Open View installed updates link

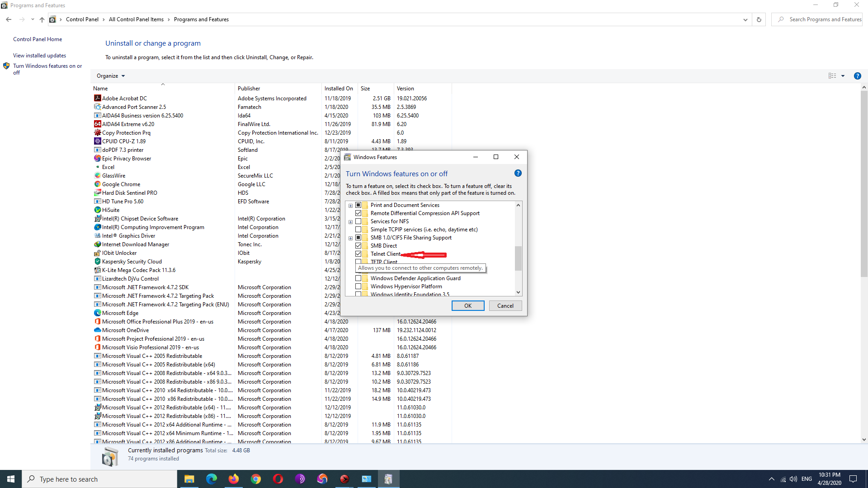[x=39, y=56]
